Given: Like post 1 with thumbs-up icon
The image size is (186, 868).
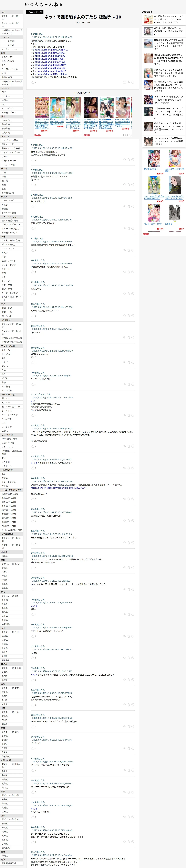Looking at the screenshot, I should [x=33, y=82].
